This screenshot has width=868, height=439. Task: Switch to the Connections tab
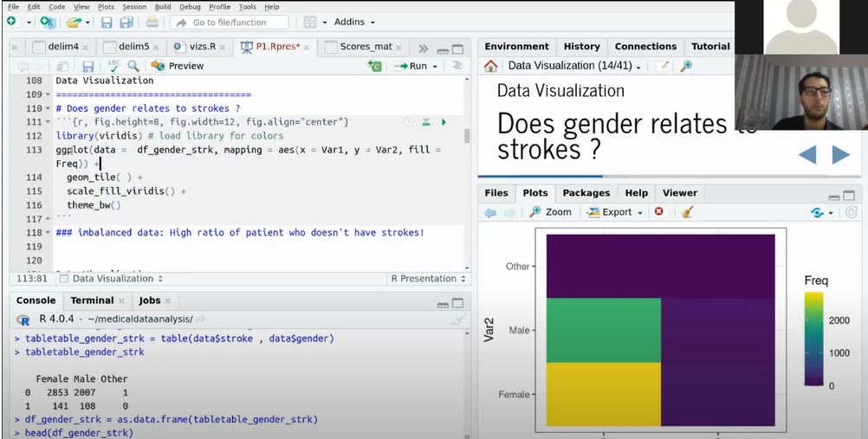click(645, 47)
